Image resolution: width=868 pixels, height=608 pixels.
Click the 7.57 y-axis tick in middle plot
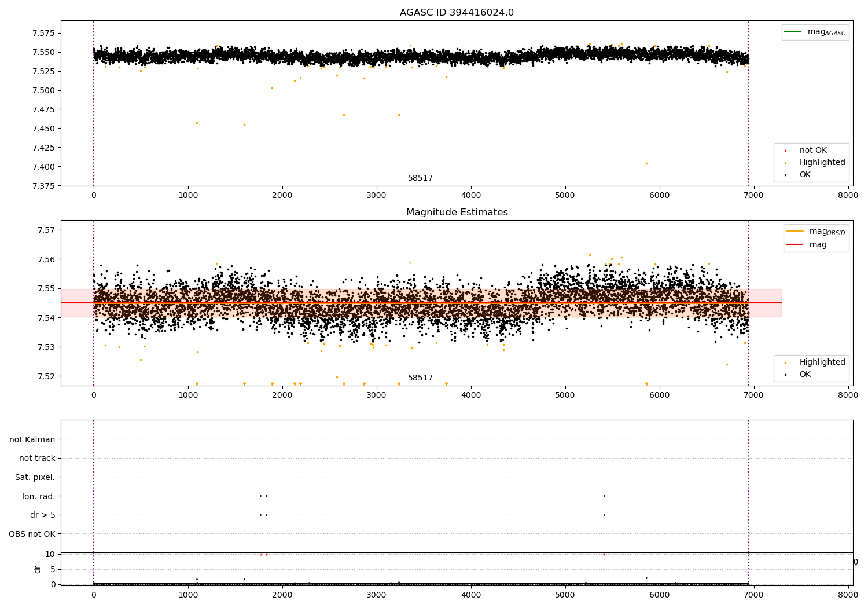(x=46, y=230)
